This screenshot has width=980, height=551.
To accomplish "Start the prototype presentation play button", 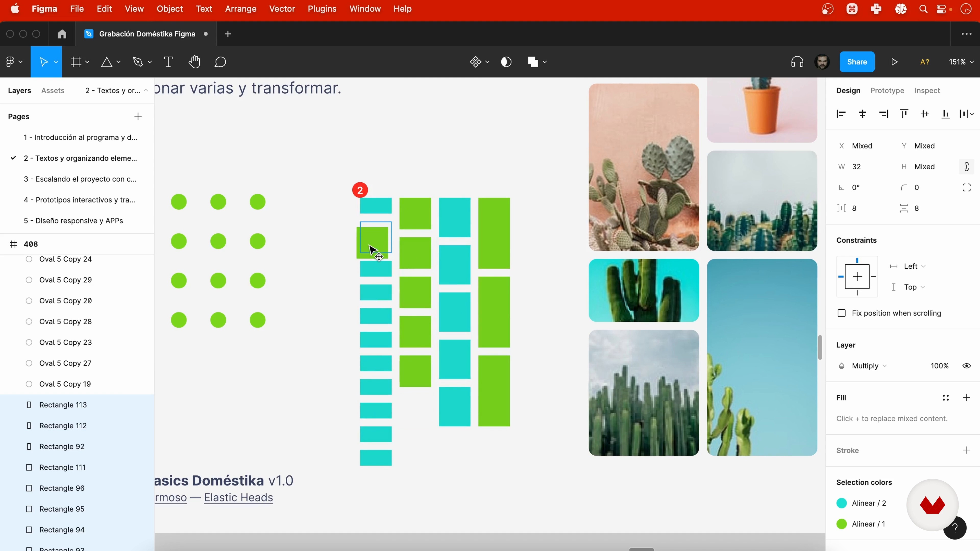I will click(895, 61).
